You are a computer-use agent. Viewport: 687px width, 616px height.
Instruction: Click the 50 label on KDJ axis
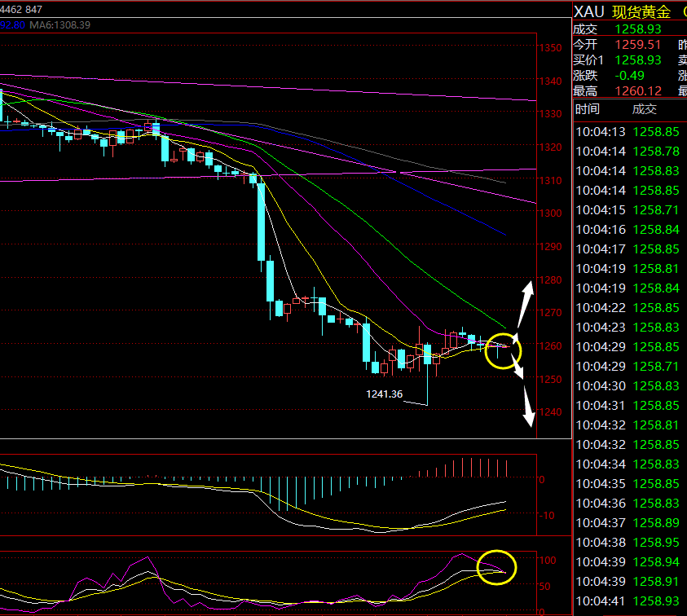coord(544,586)
